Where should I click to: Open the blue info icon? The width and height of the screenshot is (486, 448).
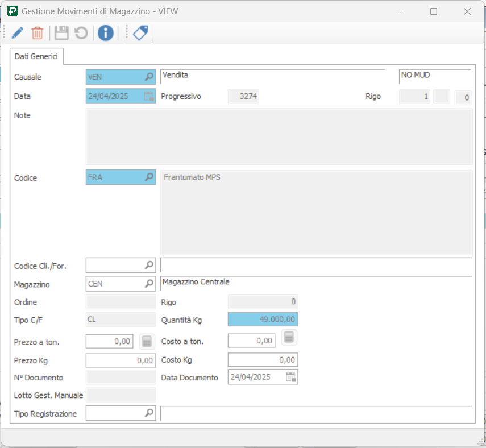coord(105,33)
